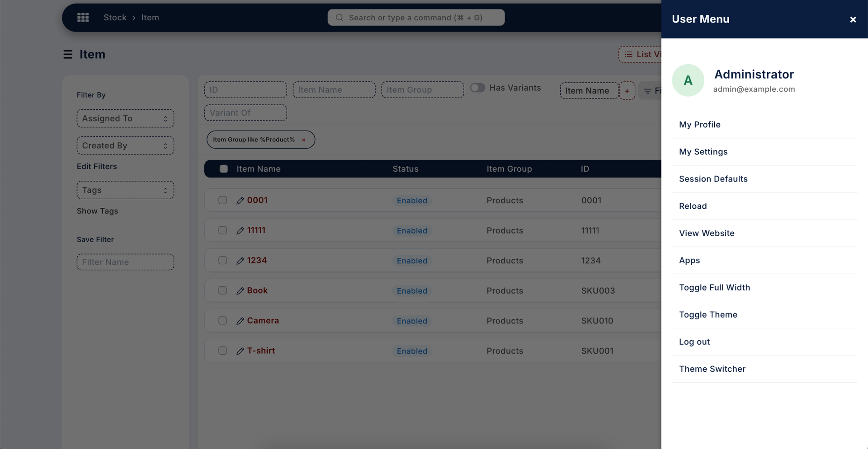868x449 pixels.
Task: Toggle the Has Variants switch
Action: (477, 88)
